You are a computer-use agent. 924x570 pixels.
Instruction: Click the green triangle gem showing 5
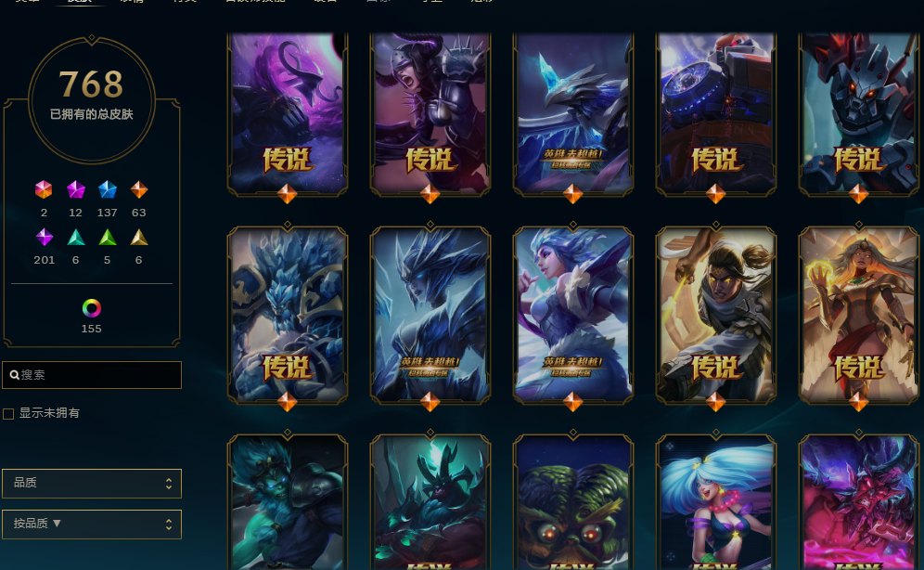(x=108, y=237)
